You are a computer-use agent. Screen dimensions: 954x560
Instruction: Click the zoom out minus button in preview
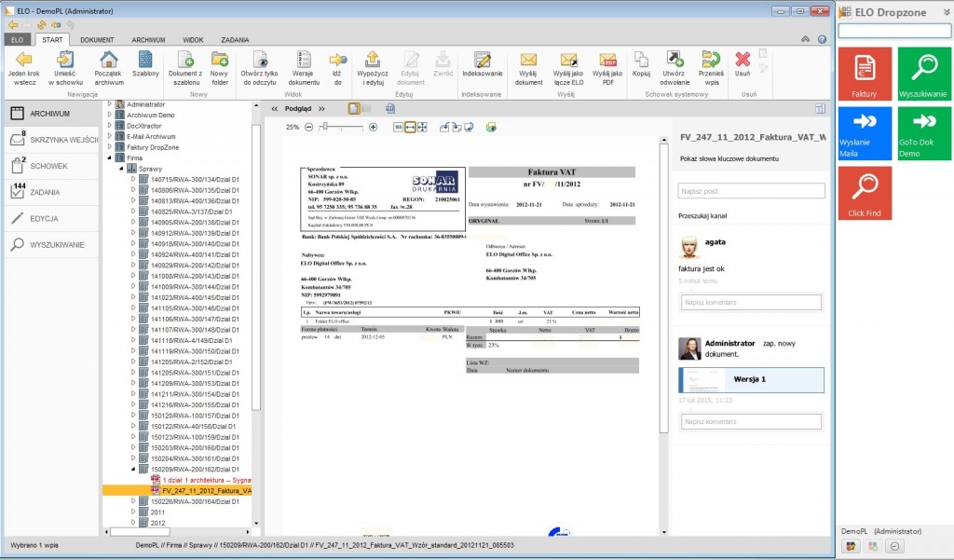pos(308,128)
